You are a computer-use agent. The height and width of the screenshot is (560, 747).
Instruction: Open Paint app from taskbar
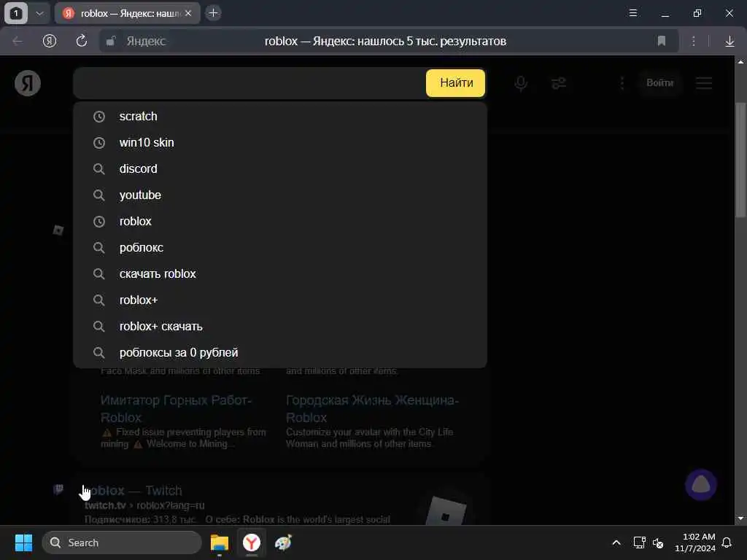[x=284, y=542]
